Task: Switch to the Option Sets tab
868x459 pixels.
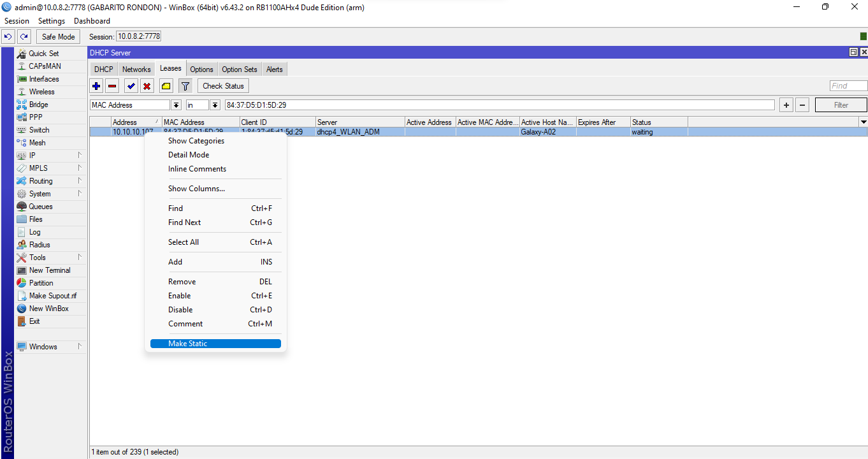Action: click(x=240, y=69)
